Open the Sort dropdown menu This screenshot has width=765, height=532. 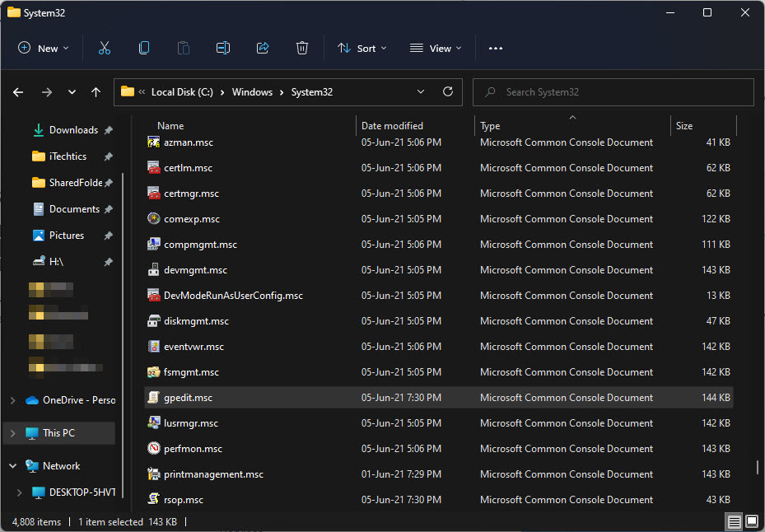(x=362, y=48)
